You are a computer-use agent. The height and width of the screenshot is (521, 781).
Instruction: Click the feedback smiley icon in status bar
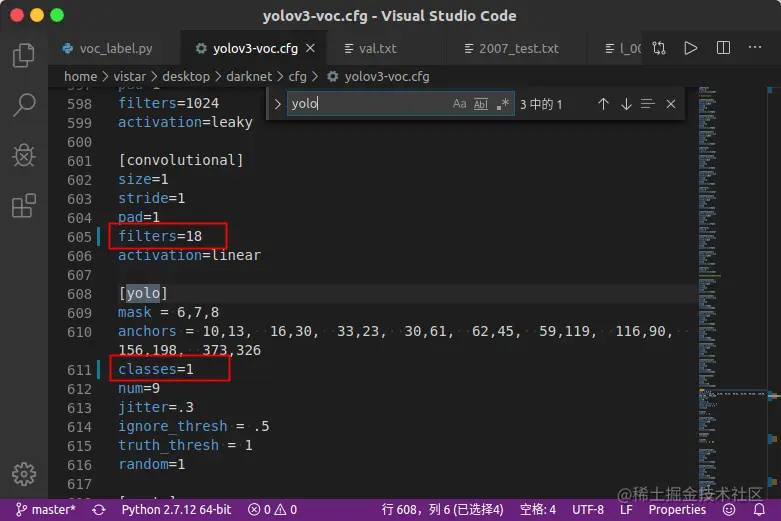pos(729,510)
